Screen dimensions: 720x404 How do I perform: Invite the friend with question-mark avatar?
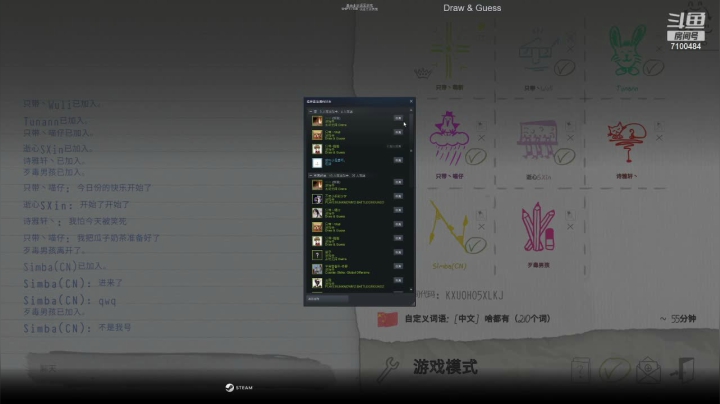point(398,252)
